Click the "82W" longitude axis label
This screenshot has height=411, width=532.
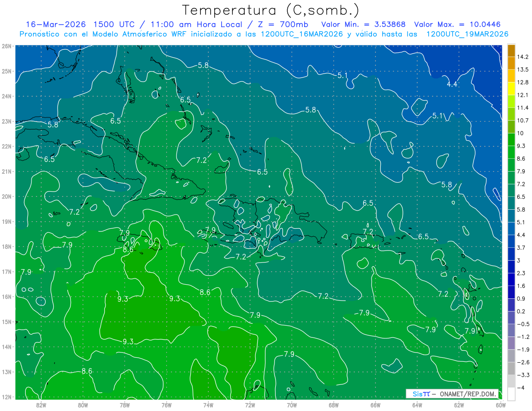pos(41,404)
